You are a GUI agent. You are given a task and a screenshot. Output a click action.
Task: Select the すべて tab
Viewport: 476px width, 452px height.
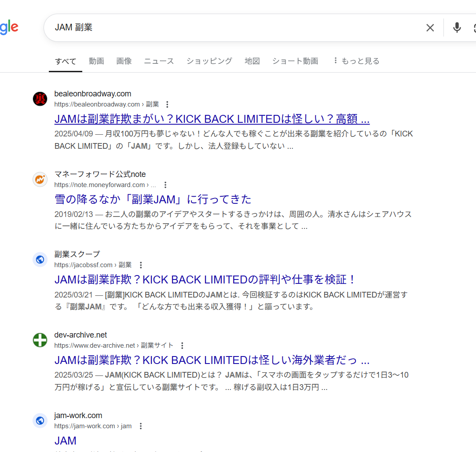click(66, 61)
